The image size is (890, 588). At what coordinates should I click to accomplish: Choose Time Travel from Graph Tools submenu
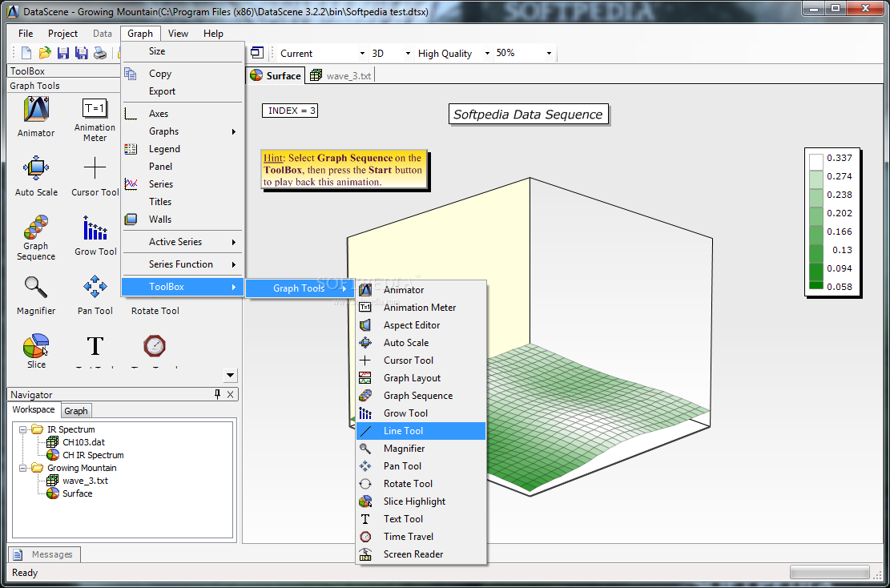coord(421,537)
